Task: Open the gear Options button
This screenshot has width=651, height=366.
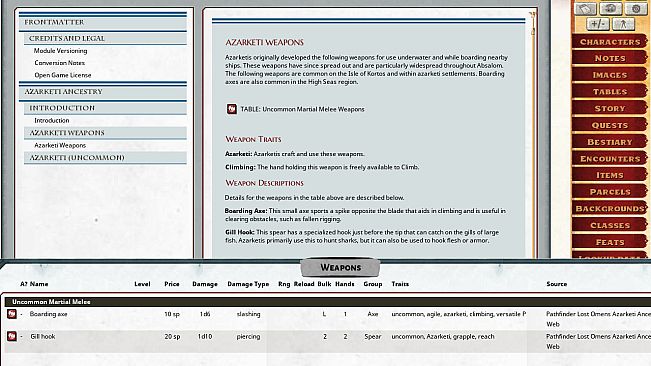Action: pos(636,8)
